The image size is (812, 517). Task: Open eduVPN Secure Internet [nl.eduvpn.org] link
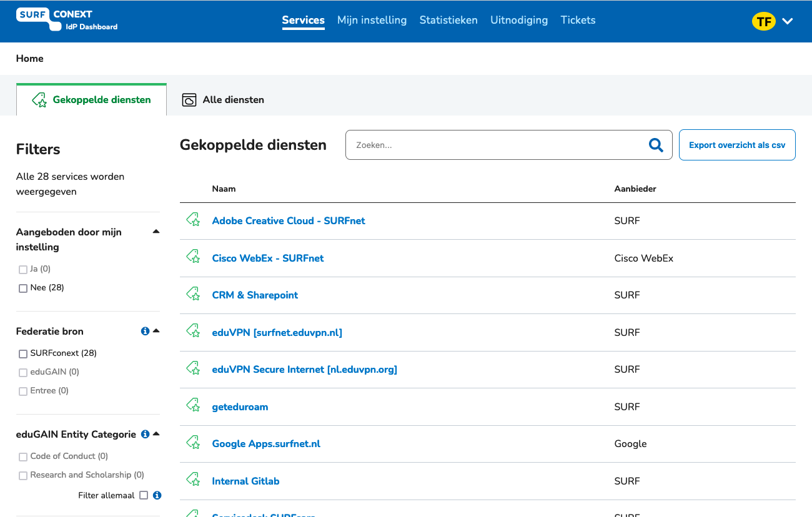pos(305,369)
